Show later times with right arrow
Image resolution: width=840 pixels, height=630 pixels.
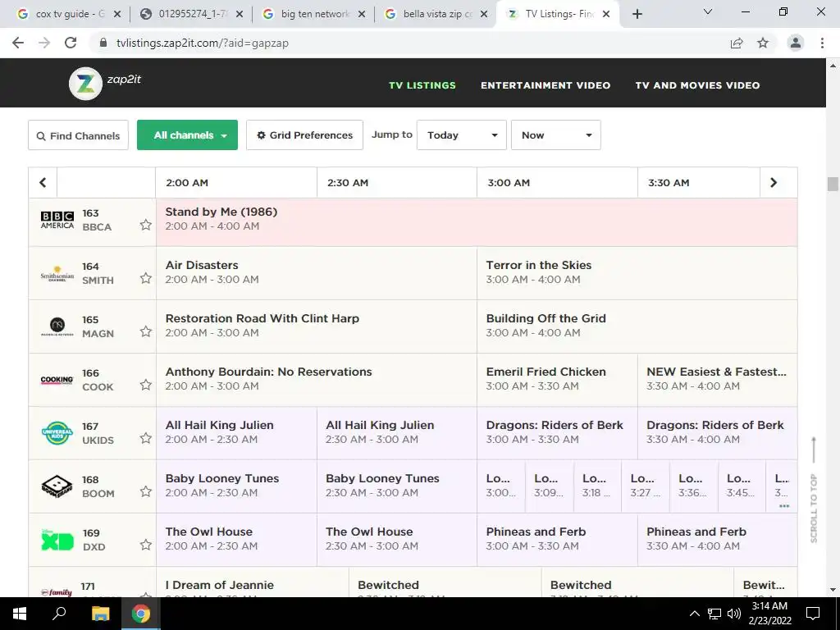pos(774,183)
